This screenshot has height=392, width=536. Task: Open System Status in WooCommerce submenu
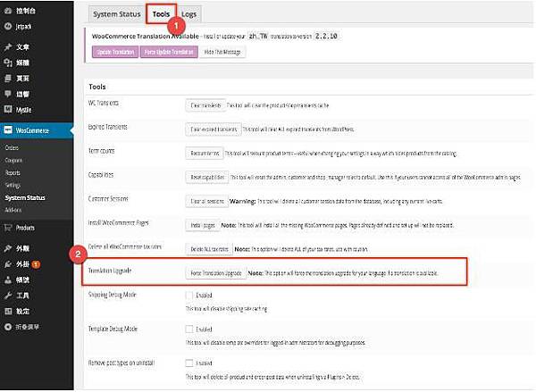pyautogui.click(x=25, y=197)
